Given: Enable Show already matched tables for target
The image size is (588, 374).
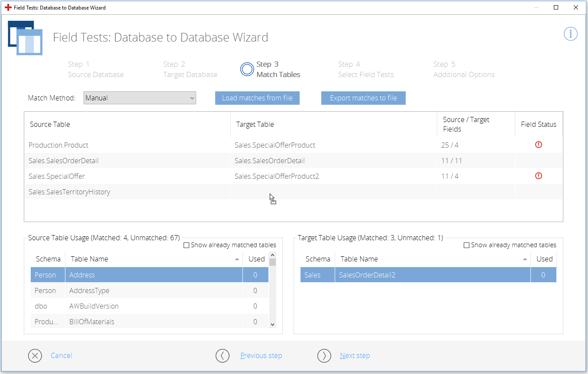Looking at the screenshot, I should (x=467, y=245).
